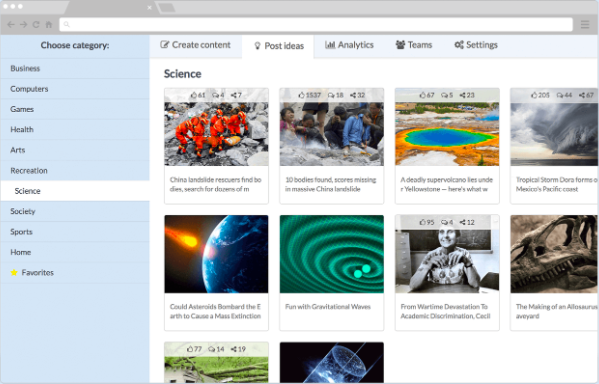This screenshot has width=599, height=384.
Task: Click title 'Fun with Gravitational Waves'
Action: [328, 306]
